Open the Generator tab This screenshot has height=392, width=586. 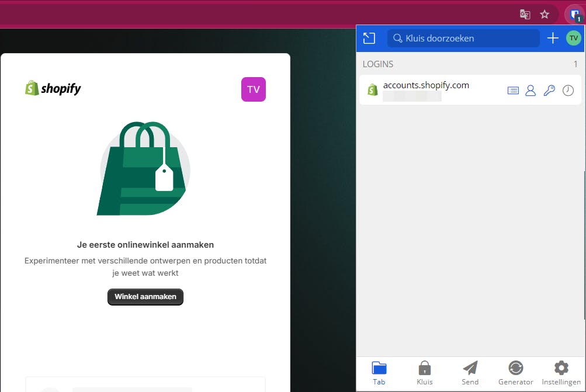click(x=516, y=373)
